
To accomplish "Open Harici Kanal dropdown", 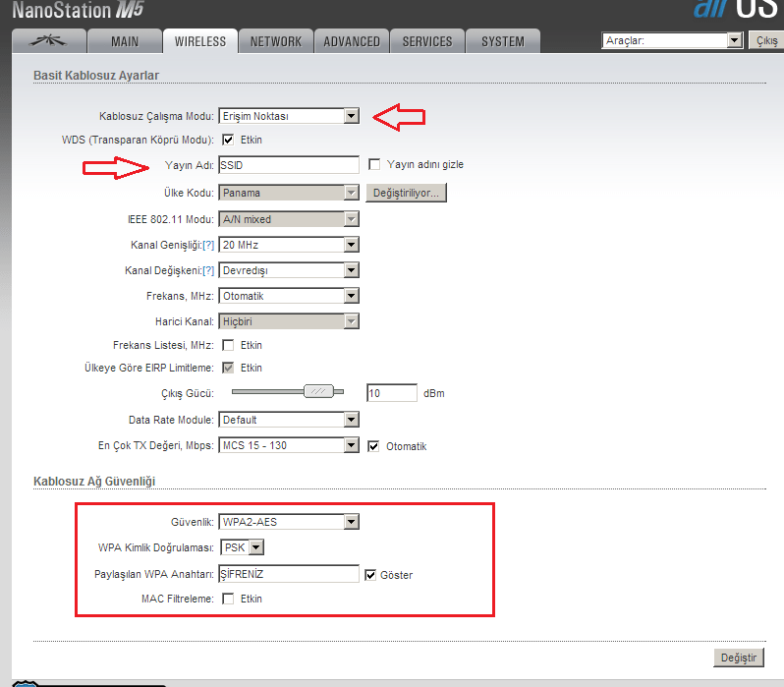I will (289, 321).
